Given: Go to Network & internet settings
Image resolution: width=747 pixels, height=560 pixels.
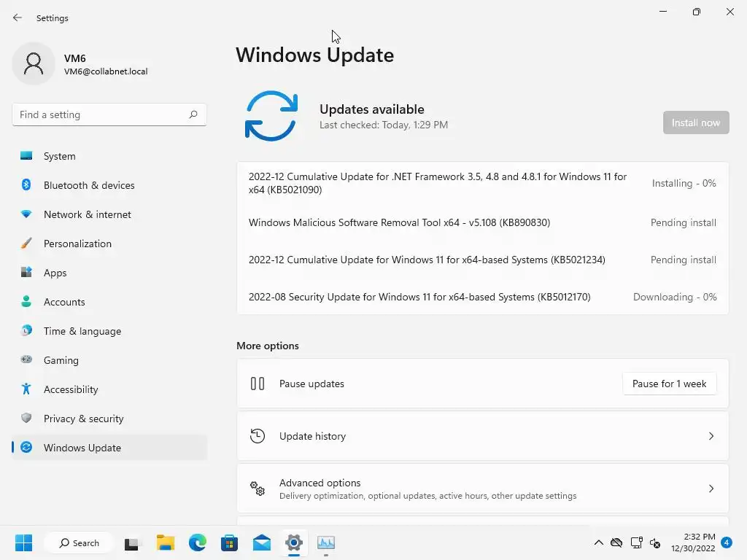Looking at the screenshot, I should pyautogui.click(x=109, y=214).
